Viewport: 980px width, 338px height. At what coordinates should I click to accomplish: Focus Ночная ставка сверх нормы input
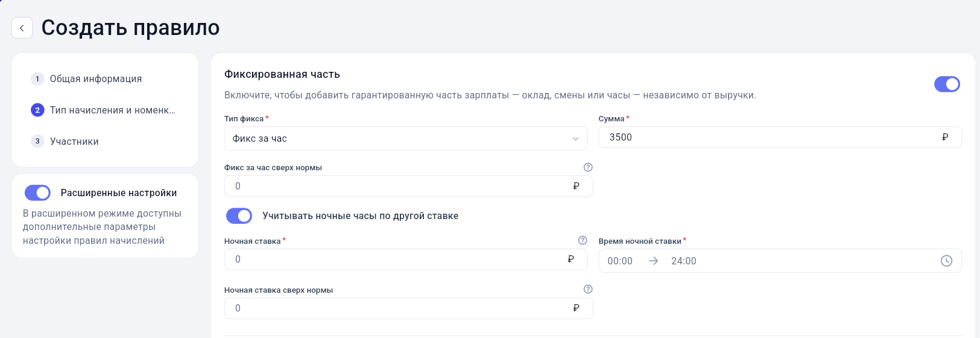[x=408, y=308]
